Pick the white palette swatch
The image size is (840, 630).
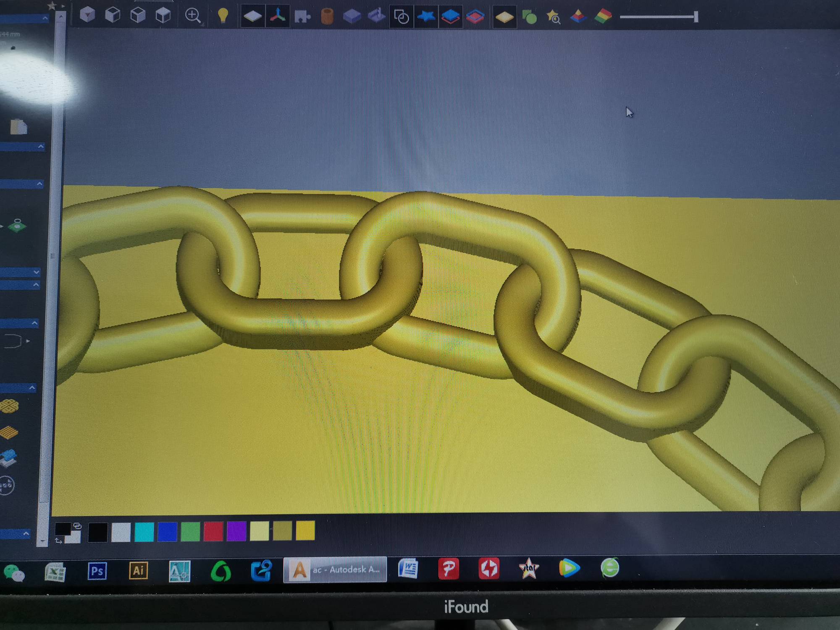tap(121, 532)
